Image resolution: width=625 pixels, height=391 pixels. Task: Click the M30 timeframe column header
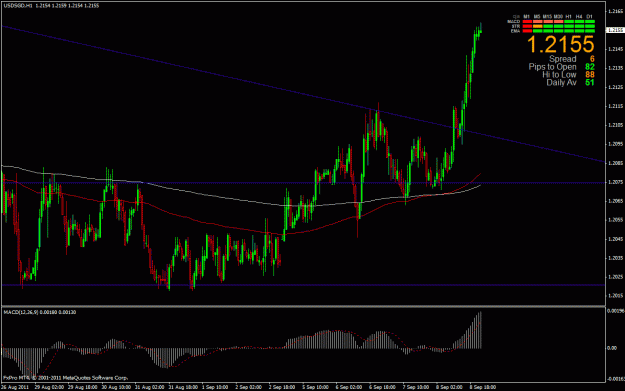[x=558, y=17]
